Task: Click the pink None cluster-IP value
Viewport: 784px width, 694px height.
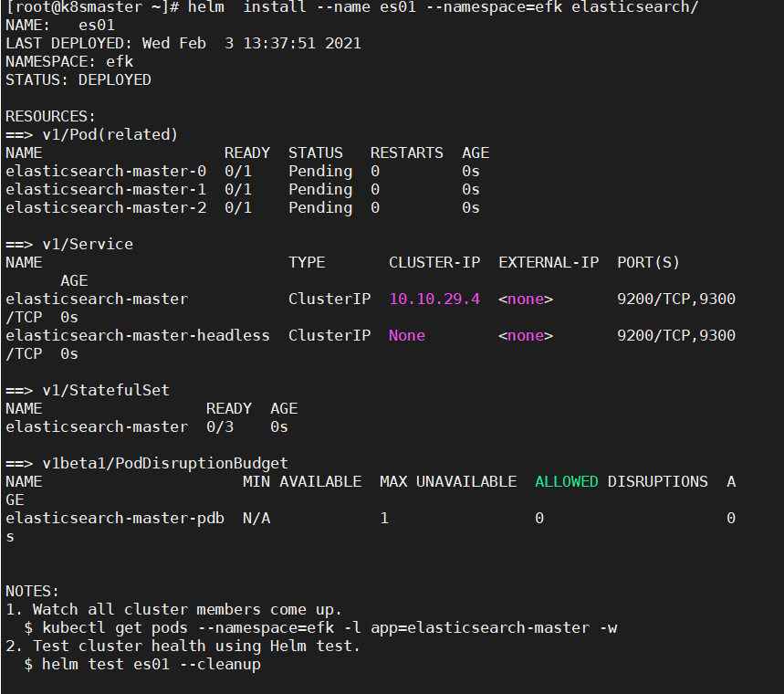Action: pyautogui.click(x=406, y=335)
